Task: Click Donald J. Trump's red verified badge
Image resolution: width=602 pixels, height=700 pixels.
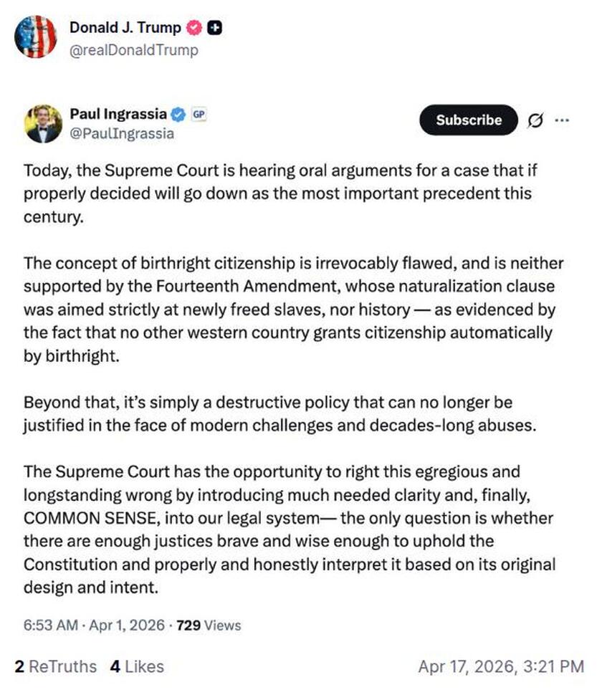Action: (x=194, y=28)
